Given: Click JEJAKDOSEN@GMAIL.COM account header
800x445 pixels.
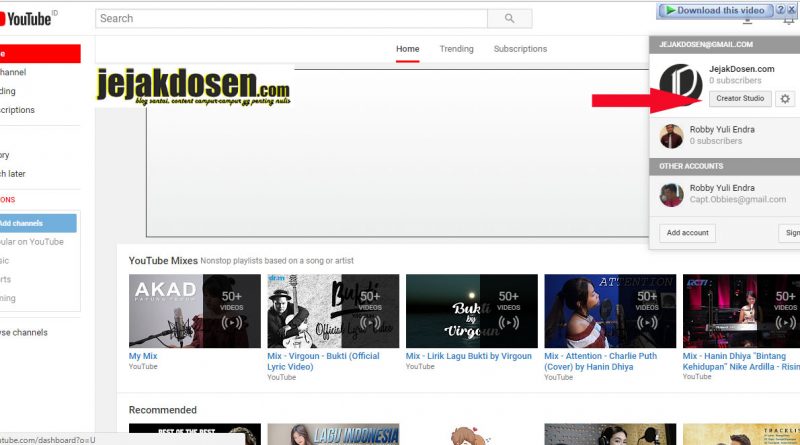Looking at the screenshot, I should 706,44.
